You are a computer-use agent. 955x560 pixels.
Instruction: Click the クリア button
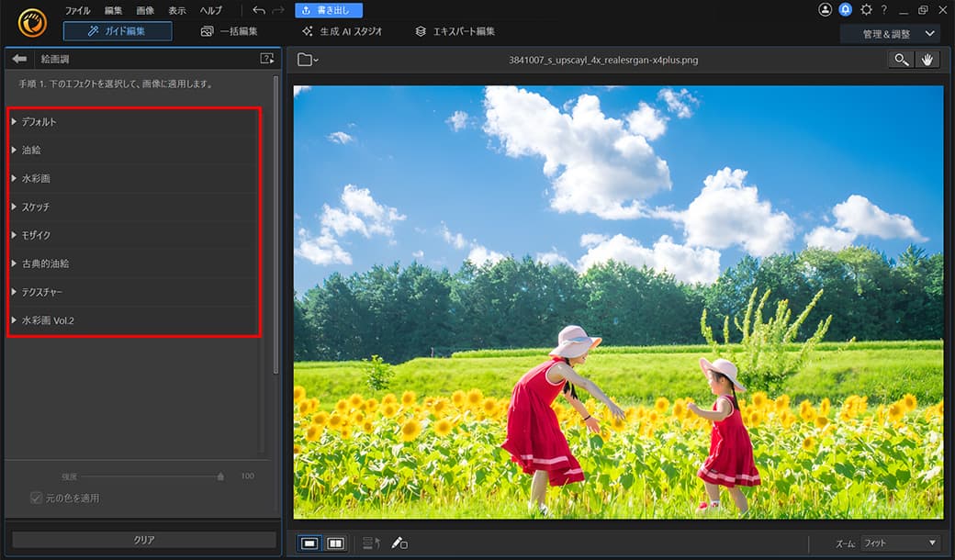pyautogui.click(x=143, y=541)
